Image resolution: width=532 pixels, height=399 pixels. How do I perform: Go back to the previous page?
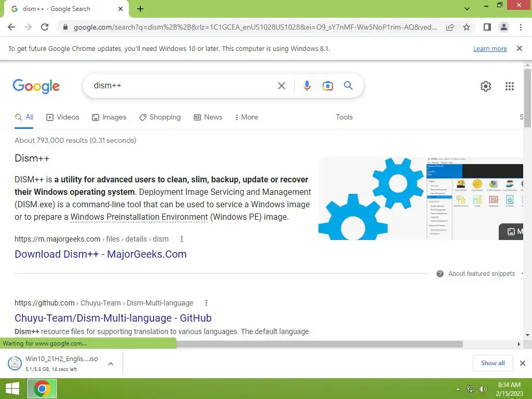(x=11, y=27)
